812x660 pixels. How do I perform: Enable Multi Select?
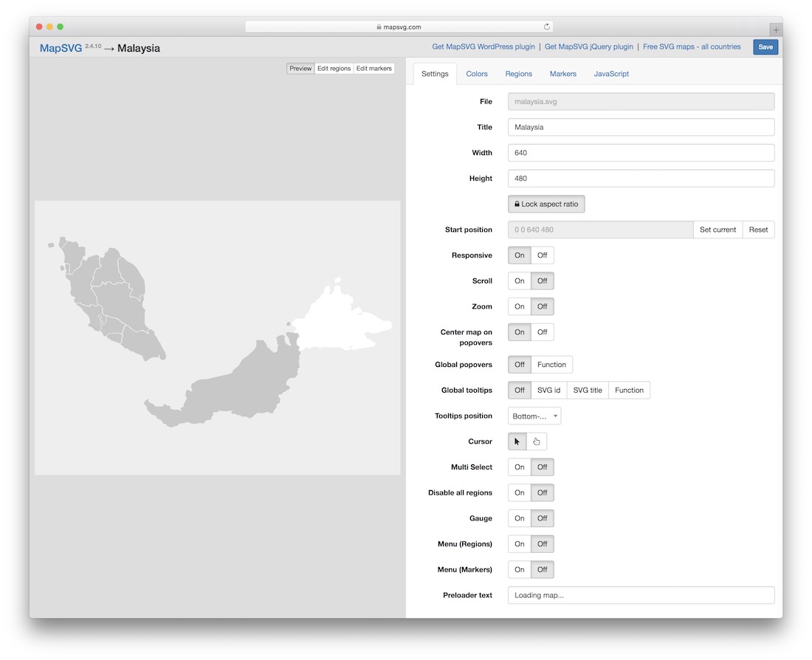(x=519, y=467)
